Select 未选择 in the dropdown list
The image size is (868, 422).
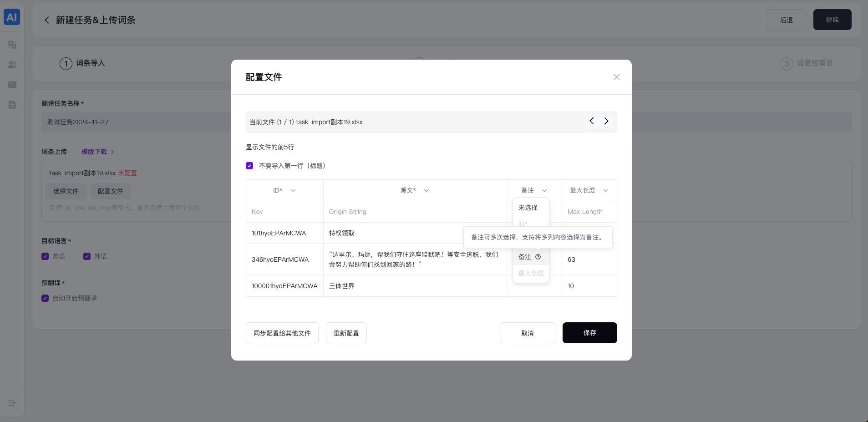tap(528, 208)
